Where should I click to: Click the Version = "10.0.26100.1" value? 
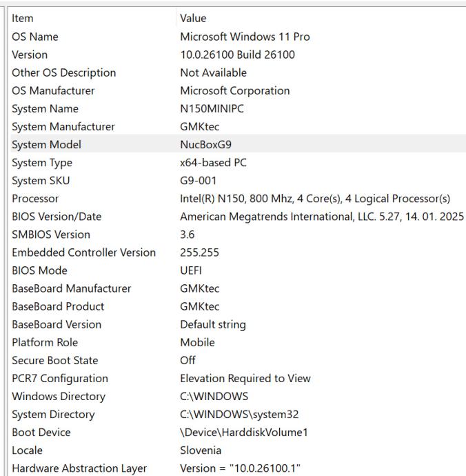tap(241, 468)
